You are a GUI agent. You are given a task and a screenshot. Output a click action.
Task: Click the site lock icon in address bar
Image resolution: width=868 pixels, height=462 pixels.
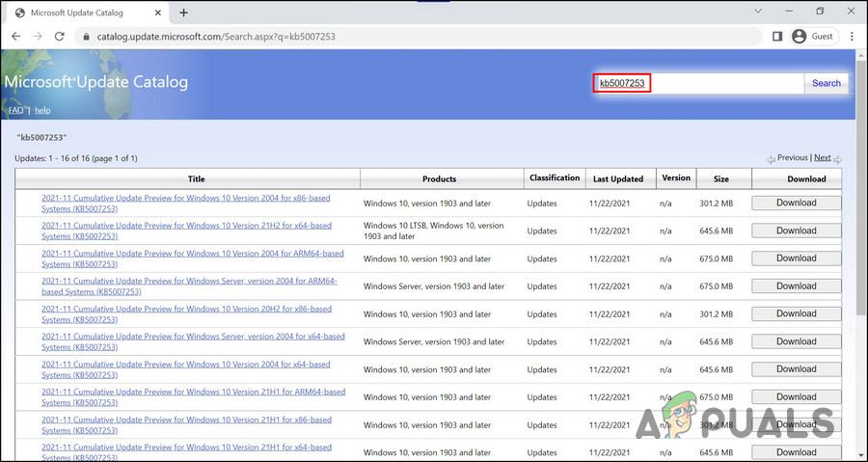pos(86,37)
